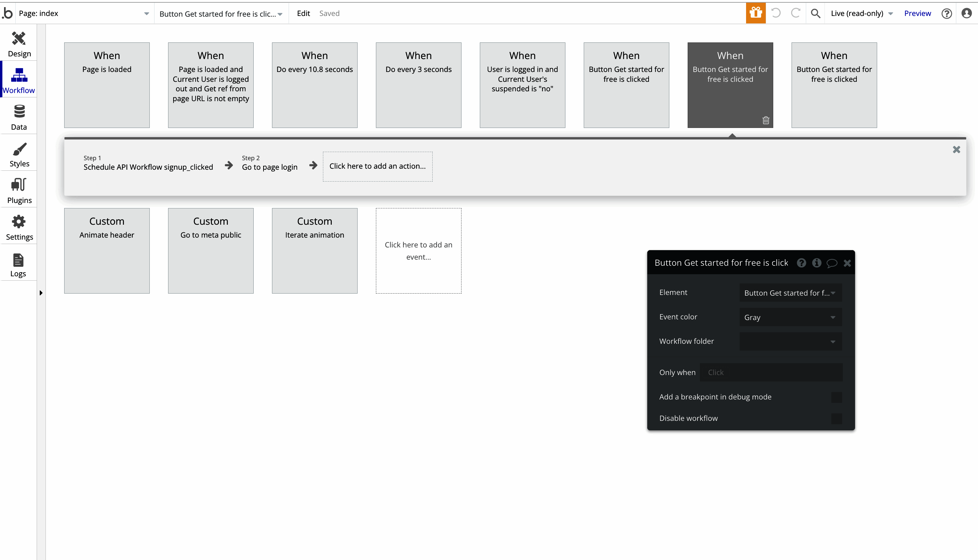Expand the Workflow folder dropdown

click(790, 341)
